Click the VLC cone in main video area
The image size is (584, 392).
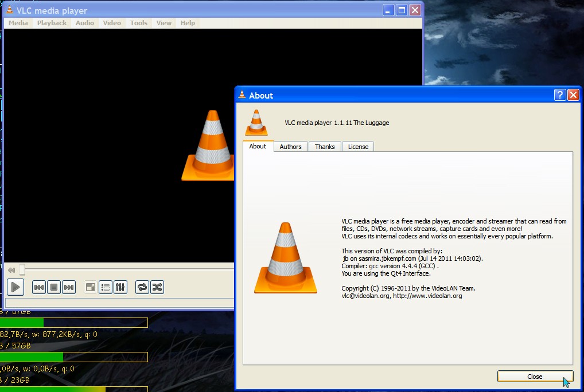click(x=208, y=146)
